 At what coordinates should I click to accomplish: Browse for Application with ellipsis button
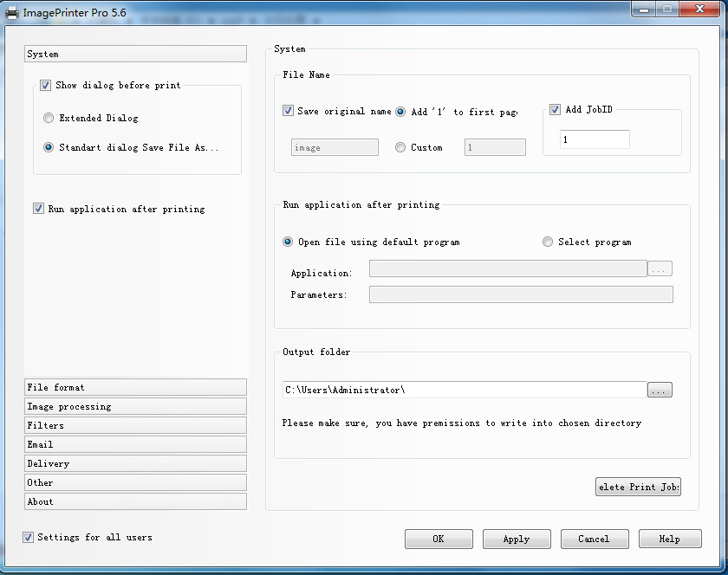(x=660, y=268)
